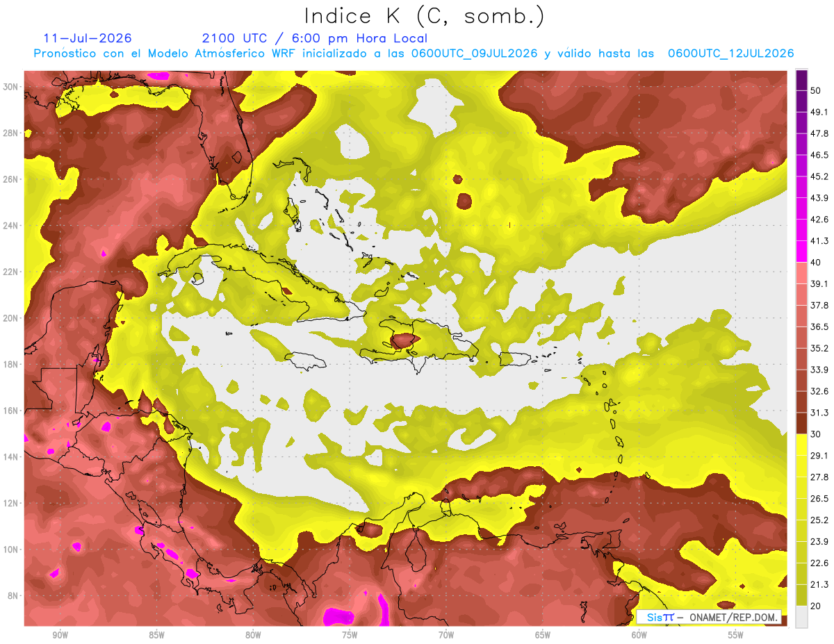834x644 pixels.
Task: Select the '11-Jul-2026' date text
Action: click(88, 38)
